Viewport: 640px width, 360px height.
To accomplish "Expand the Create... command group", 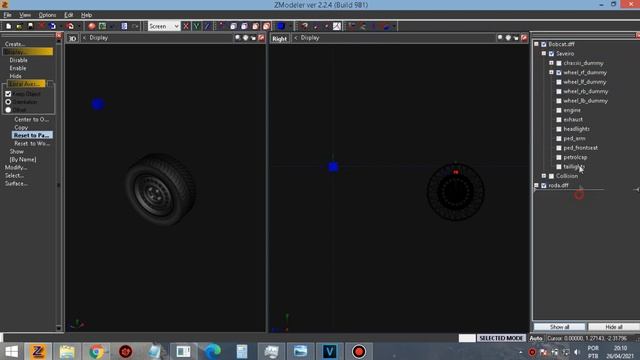I will click(x=15, y=44).
